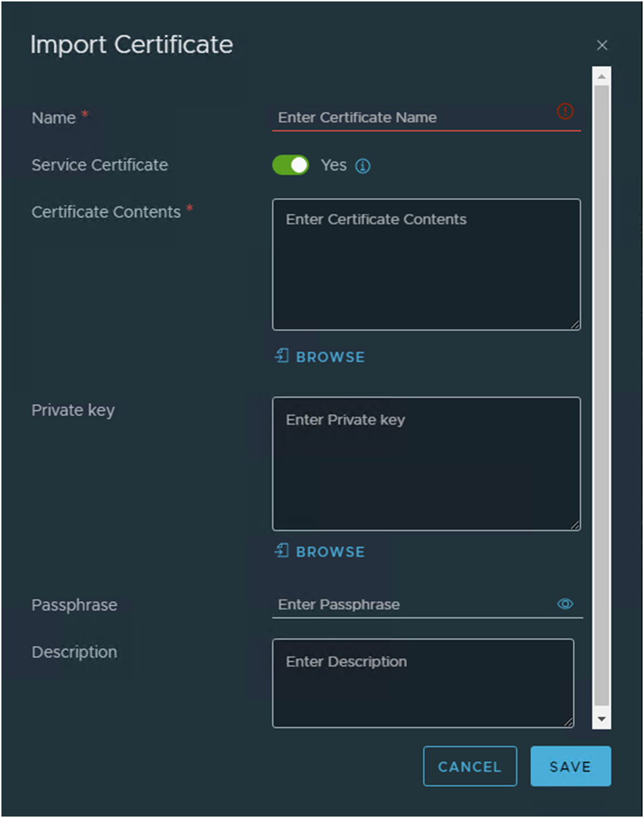Click the 'Service Certificate' label
Screen dimensions: 644x818
point(100,165)
